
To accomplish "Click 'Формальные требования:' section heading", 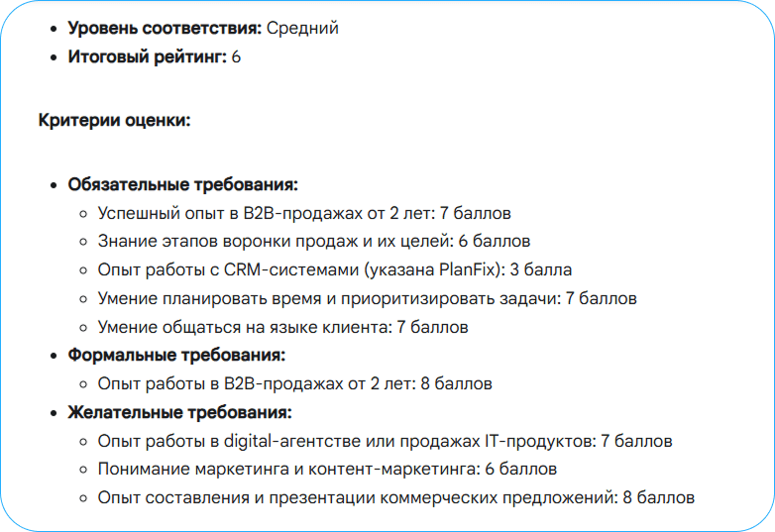I will point(176,355).
